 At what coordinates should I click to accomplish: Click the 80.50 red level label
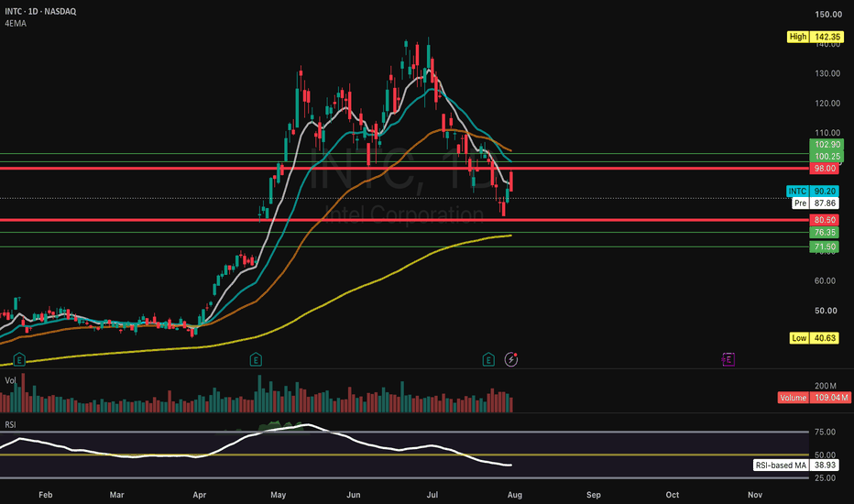(824, 220)
